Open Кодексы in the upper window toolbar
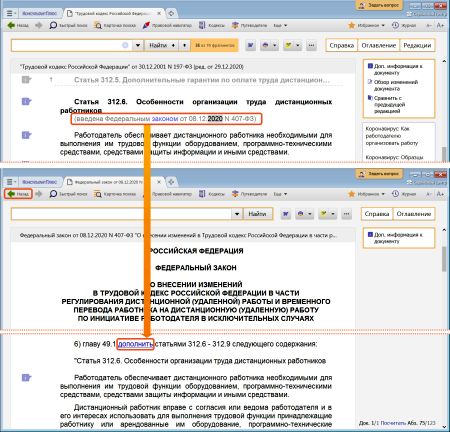This screenshot has width=450, height=432. click(212, 25)
